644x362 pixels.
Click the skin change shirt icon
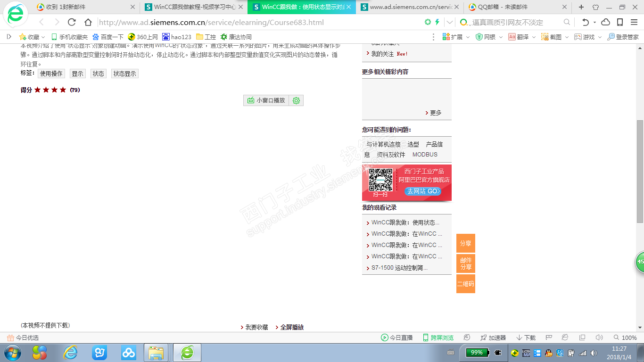pos(595,7)
